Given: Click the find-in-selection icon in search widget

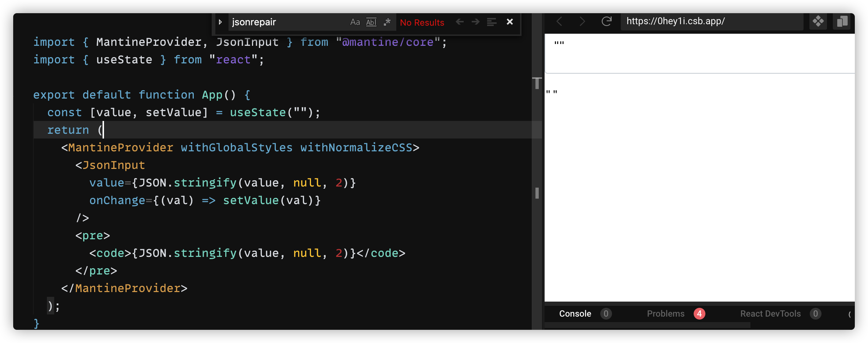Looking at the screenshot, I should 491,22.
